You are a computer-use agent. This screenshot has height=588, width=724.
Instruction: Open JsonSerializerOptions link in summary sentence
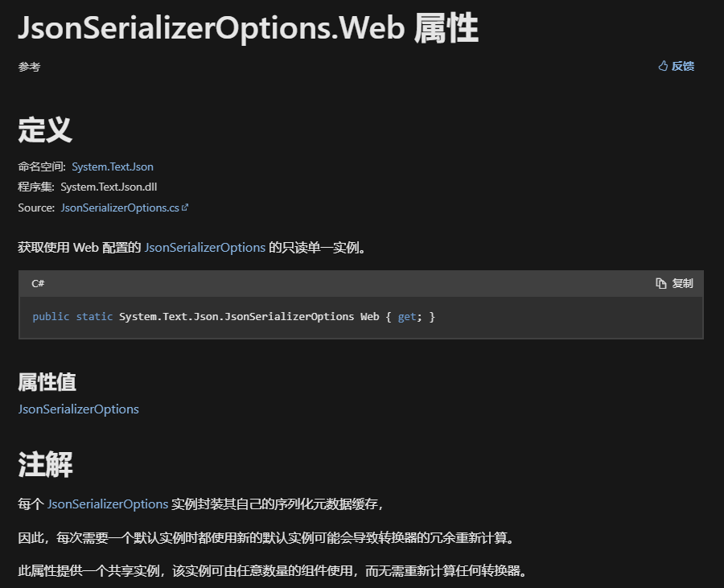coord(204,248)
